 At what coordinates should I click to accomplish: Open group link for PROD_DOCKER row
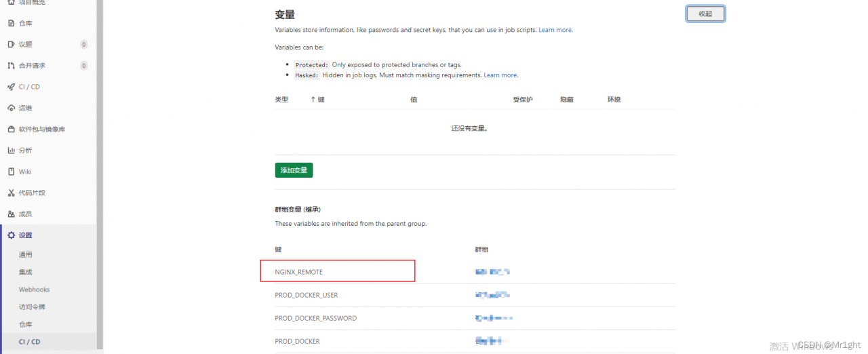tap(491, 341)
